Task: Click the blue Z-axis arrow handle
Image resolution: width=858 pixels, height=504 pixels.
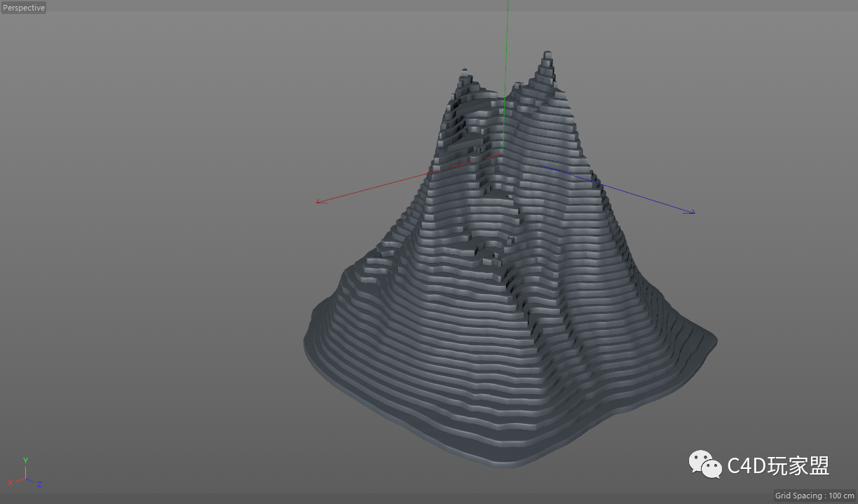Action: (690, 212)
